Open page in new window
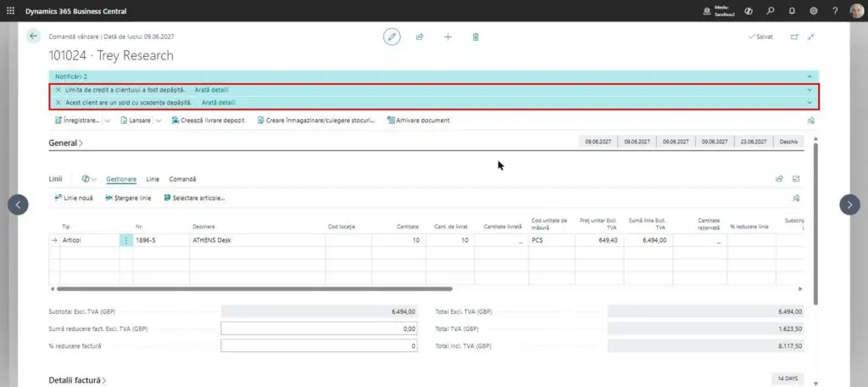Screen dimensions: 868x387 (794, 36)
